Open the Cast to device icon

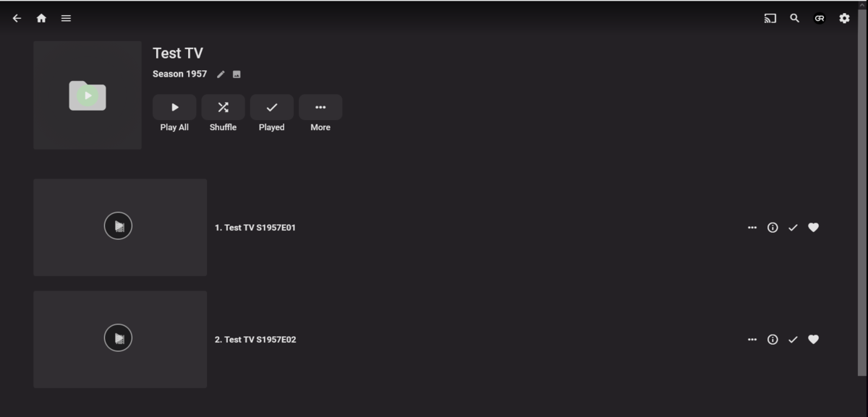(x=770, y=18)
